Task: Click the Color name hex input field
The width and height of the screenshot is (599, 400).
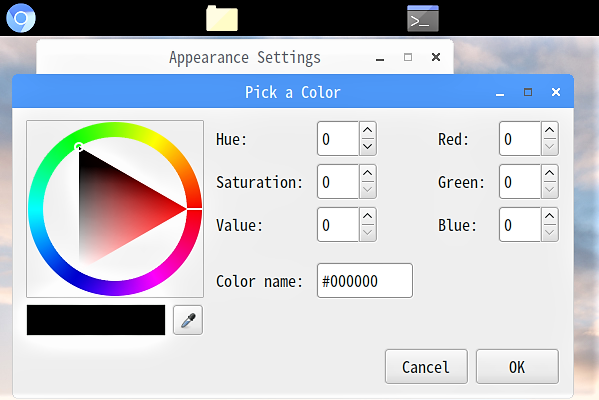Action: point(365,280)
